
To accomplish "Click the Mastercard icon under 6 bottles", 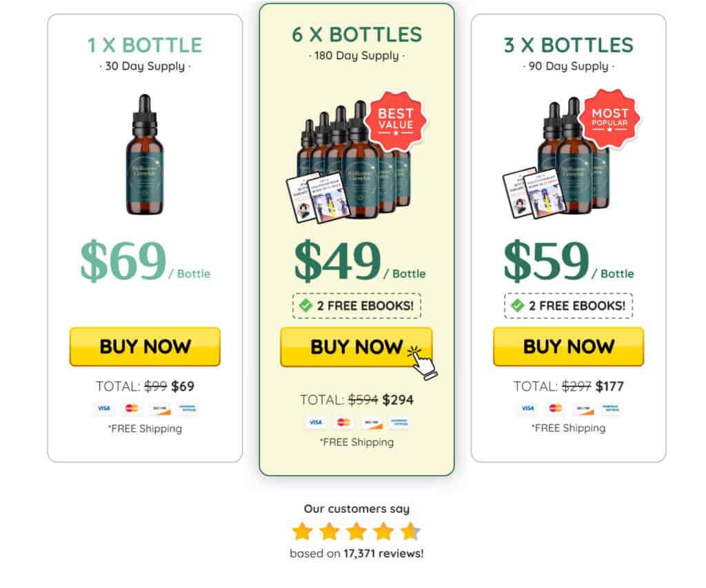I will [x=343, y=423].
